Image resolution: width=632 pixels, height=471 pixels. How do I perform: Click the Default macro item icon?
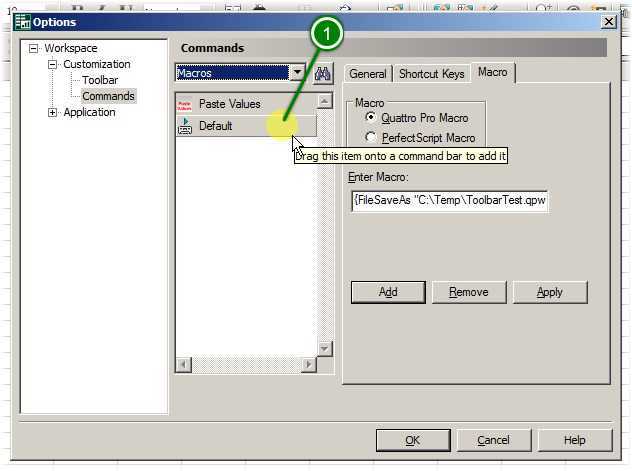(x=185, y=126)
